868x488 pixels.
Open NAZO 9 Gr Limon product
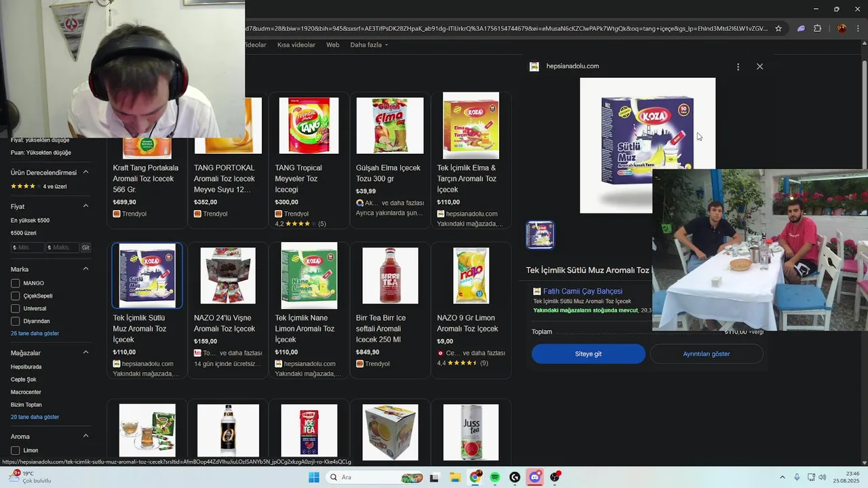point(471,310)
